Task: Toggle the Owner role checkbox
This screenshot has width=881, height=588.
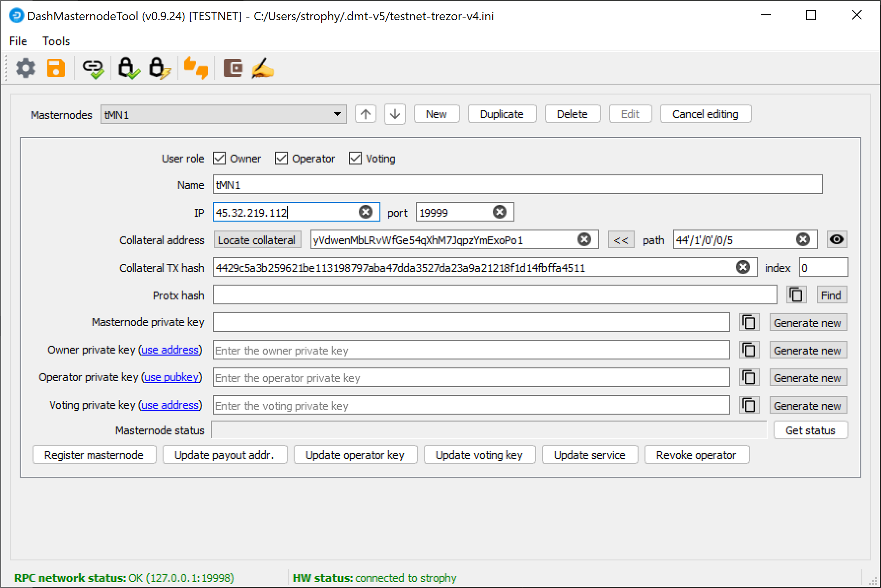Action: click(219, 158)
